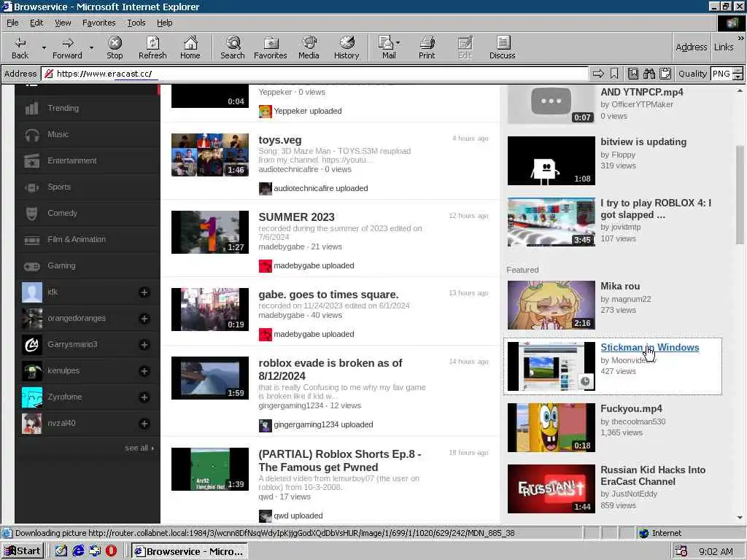The image size is (747, 560).
Task: Open the Entertainment category
Action: point(88,160)
